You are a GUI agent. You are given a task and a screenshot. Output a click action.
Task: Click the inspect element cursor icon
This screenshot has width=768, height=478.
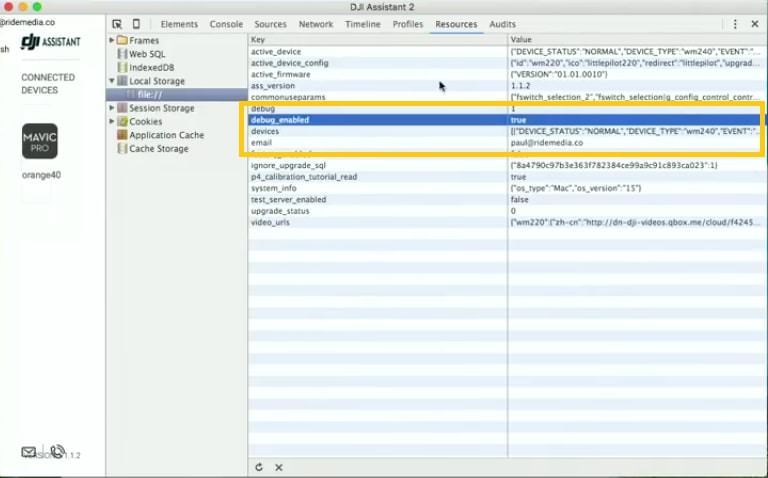click(x=117, y=24)
